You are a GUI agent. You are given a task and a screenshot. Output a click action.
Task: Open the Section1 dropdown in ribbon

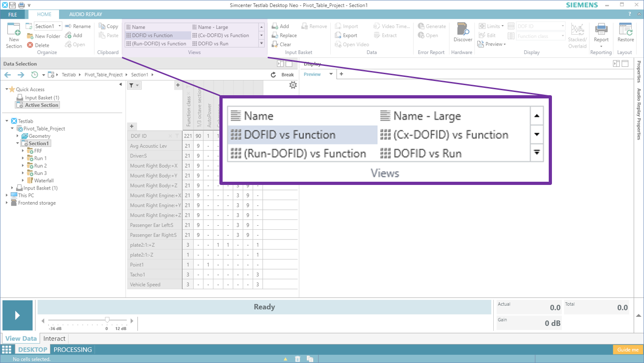60,27
